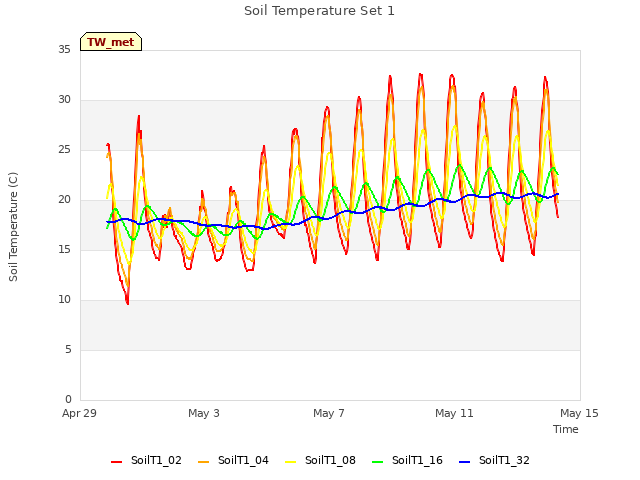
Task: Click the May 7 x-axis label
Action: (329, 413)
